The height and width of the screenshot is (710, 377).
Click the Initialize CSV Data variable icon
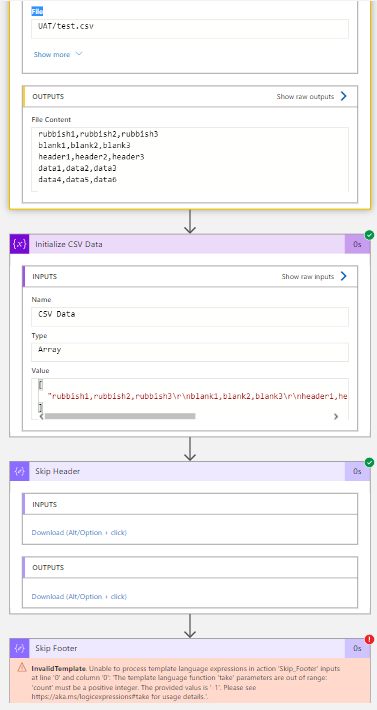[19, 244]
